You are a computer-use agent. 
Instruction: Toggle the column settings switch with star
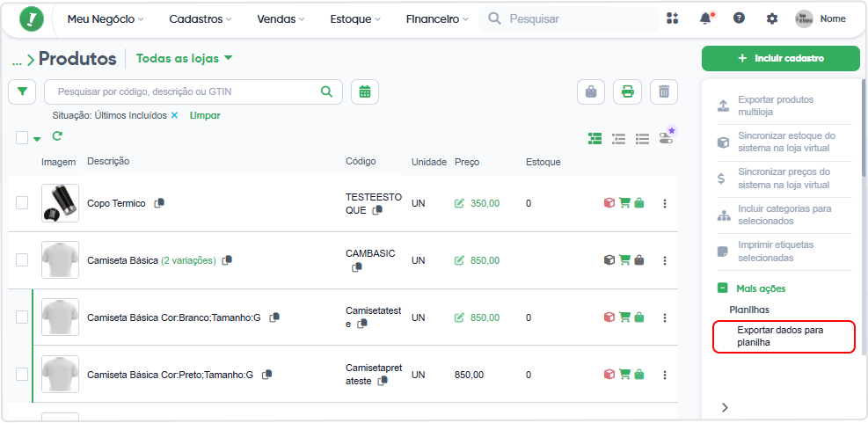667,137
